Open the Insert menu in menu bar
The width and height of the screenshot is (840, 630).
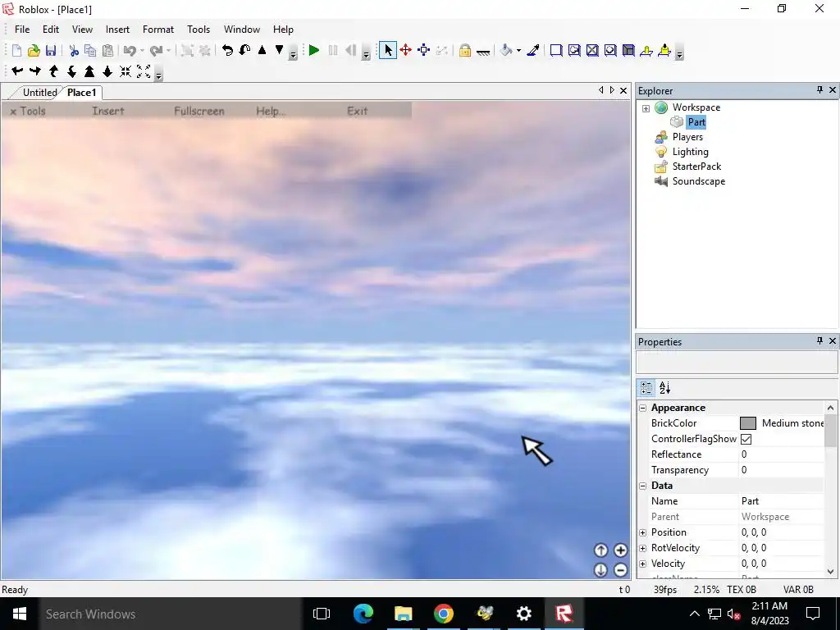pos(117,30)
